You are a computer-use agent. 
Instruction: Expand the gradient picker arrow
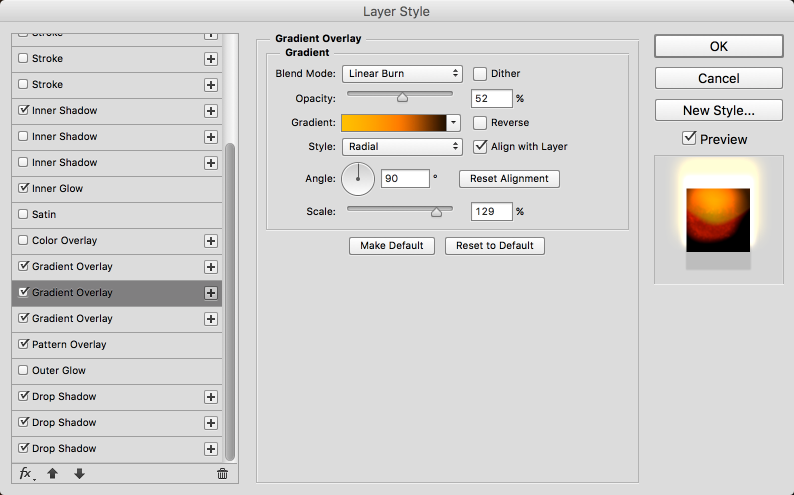(x=453, y=122)
